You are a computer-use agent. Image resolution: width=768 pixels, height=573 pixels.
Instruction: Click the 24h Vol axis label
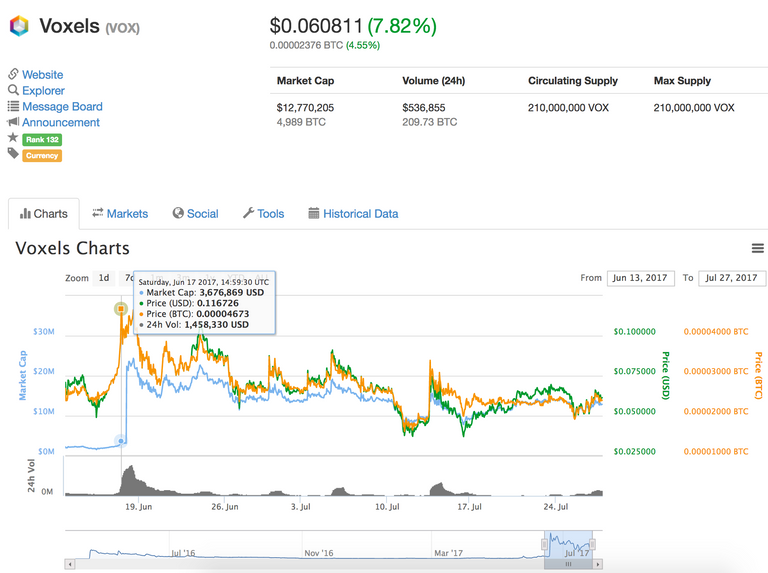click(x=31, y=476)
